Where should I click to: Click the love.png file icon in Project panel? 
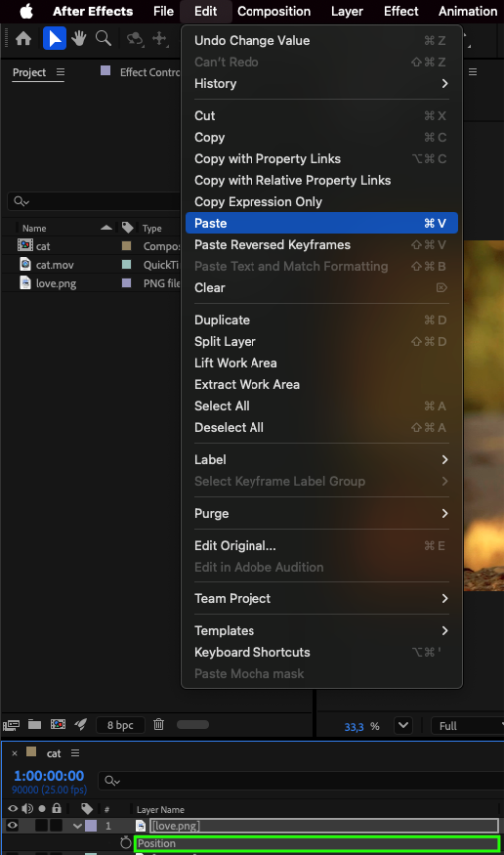pos(25,282)
